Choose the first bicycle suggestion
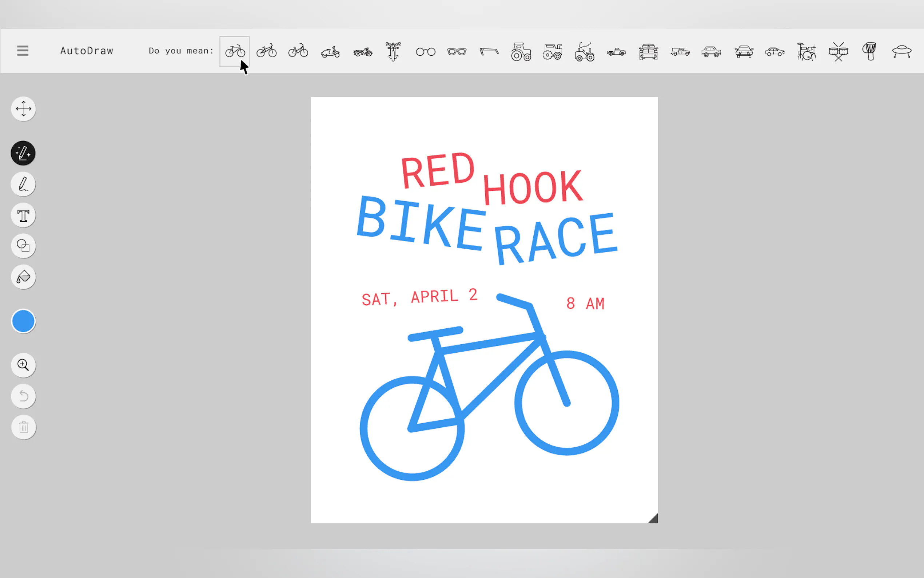Viewport: 924px width, 578px height. (235, 51)
